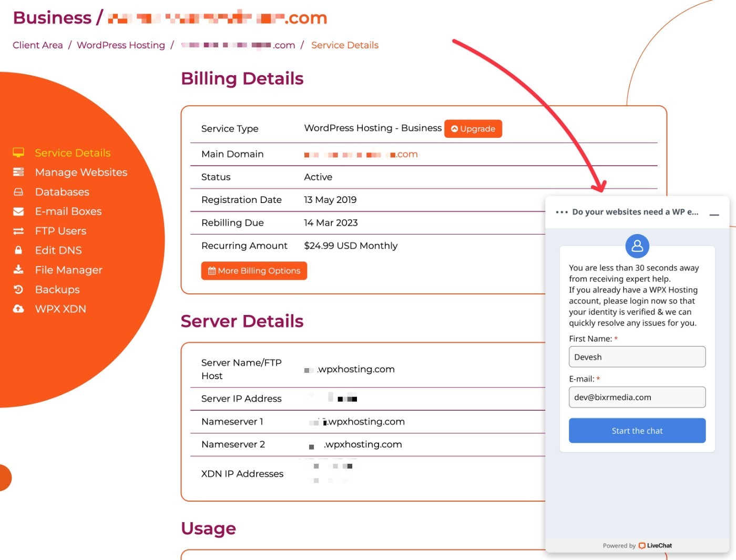Image resolution: width=736 pixels, height=560 pixels.
Task: Click Start the chat button
Action: pyautogui.click(x=637, y=431)
